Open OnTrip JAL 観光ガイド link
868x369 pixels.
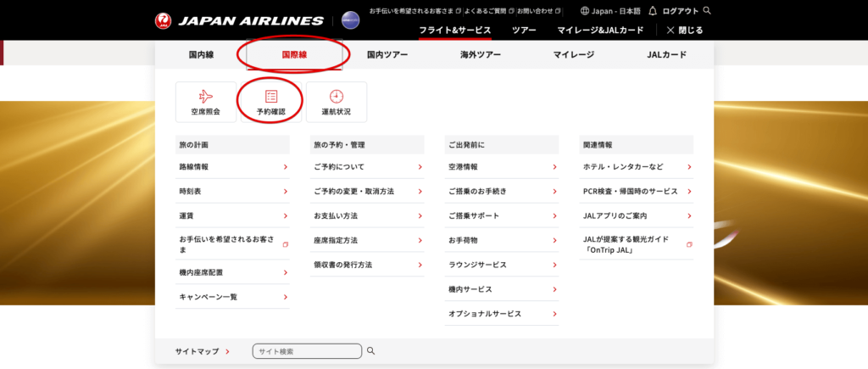[636, 244]
